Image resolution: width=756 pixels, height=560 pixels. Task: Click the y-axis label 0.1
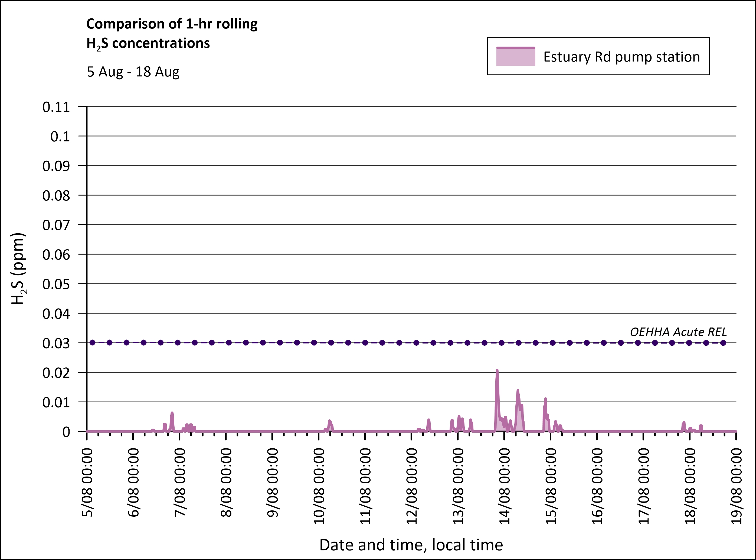[x=60, y=137]
